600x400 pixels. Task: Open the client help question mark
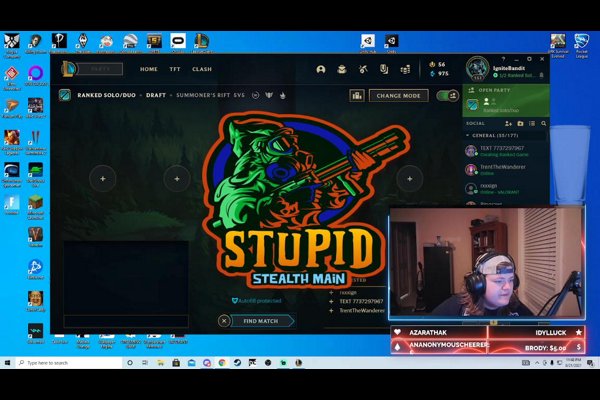(x=504, y=59)
